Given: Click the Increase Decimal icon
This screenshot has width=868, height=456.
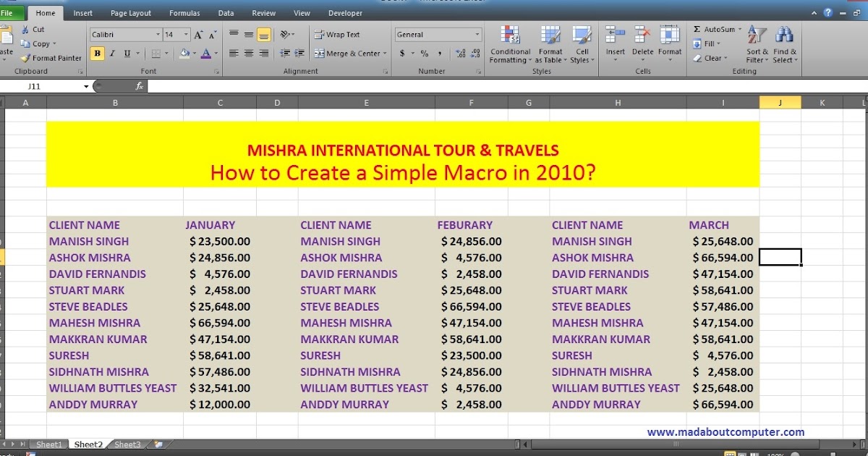Looking at the screenshot, I should [x=461, y=53].
